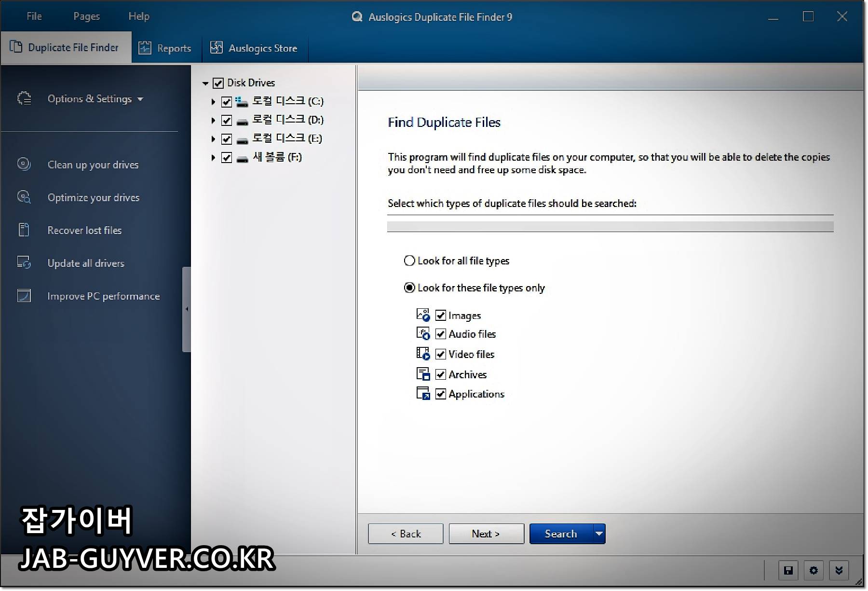Open the Search button dropdown arrow
This screenshot has height=591, width=868.
pos(599,534)
